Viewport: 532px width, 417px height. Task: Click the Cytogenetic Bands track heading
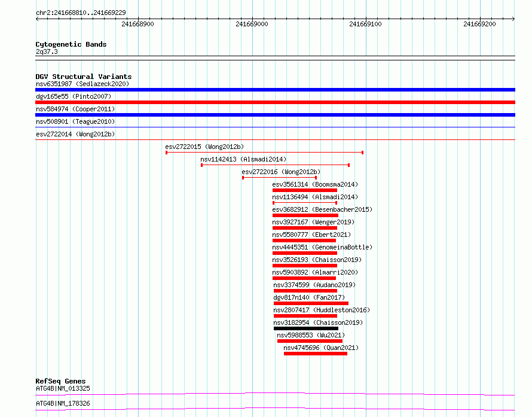coord(71,44)
